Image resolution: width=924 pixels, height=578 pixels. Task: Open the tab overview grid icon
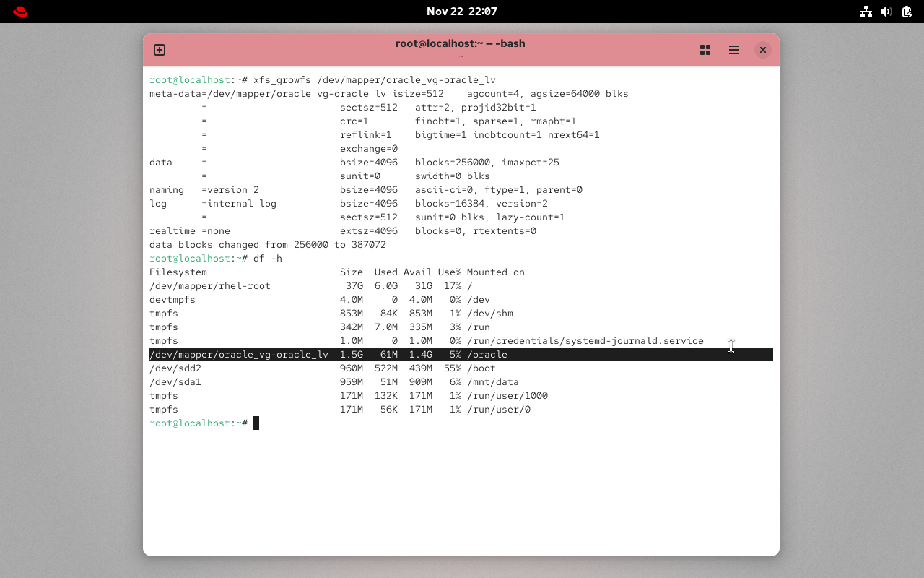click(x=705, y=50)
